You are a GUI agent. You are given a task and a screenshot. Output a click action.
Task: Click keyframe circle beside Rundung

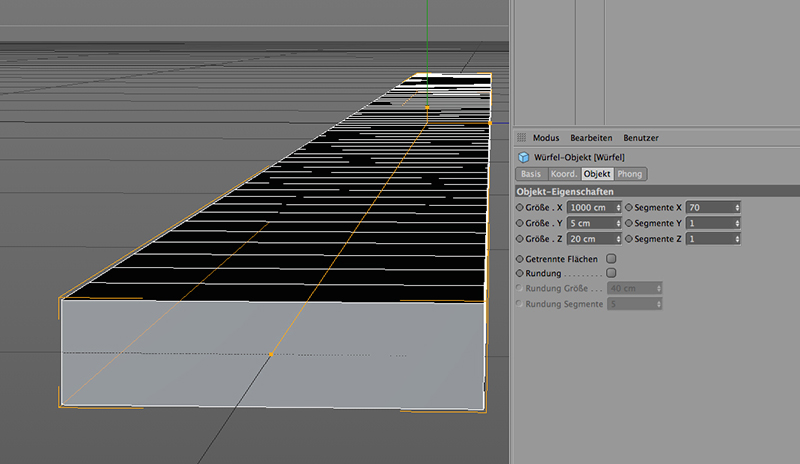[x=519, y=272]
